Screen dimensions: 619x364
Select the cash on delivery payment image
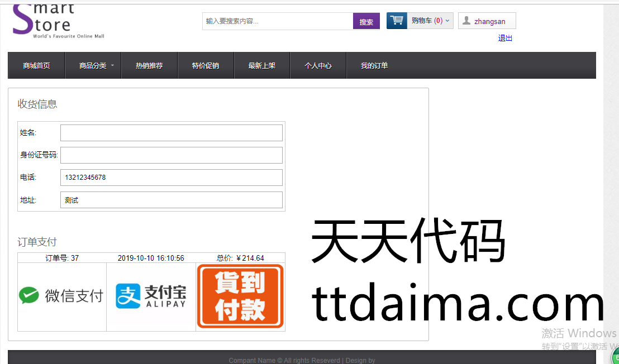click(x=240, y=296)
